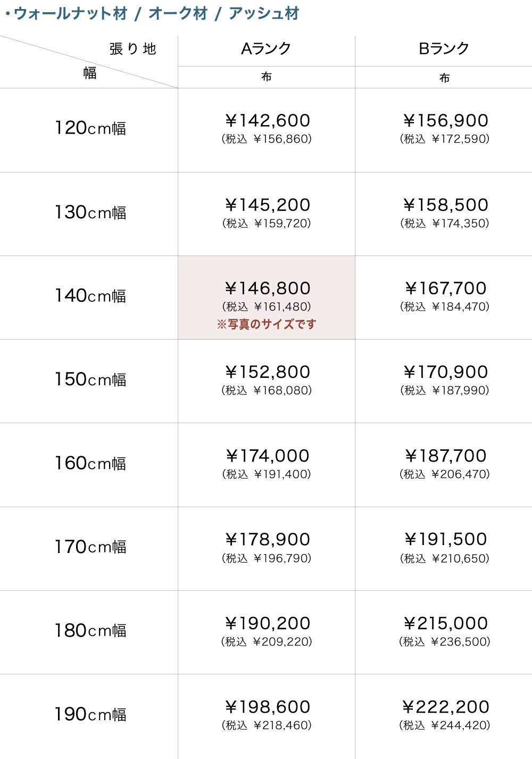Click the ウォールナット材 heading text
This screenshot has width=532, height=759.
[x=71, y=13]
